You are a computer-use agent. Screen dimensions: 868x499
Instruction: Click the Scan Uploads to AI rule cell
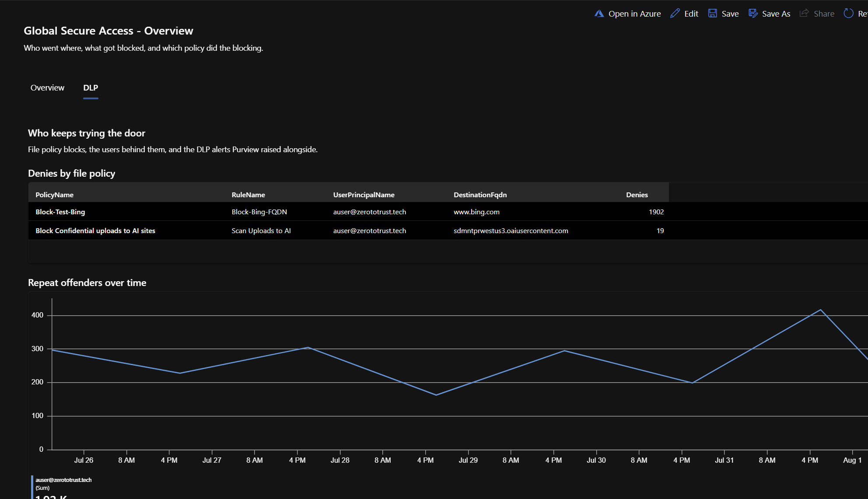pos(261,230)
